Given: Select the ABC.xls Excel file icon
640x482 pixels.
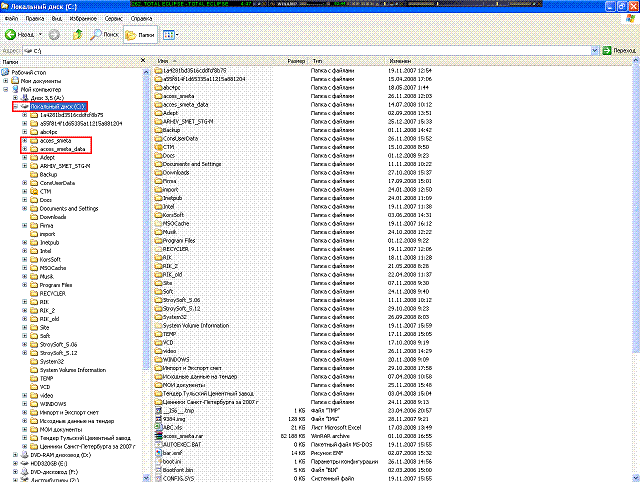Looking at the screenshot, I should click(x=156, y=428).
